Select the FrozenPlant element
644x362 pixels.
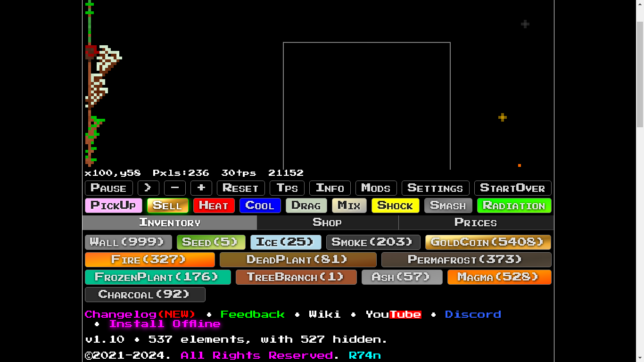[x=157, y=277]
